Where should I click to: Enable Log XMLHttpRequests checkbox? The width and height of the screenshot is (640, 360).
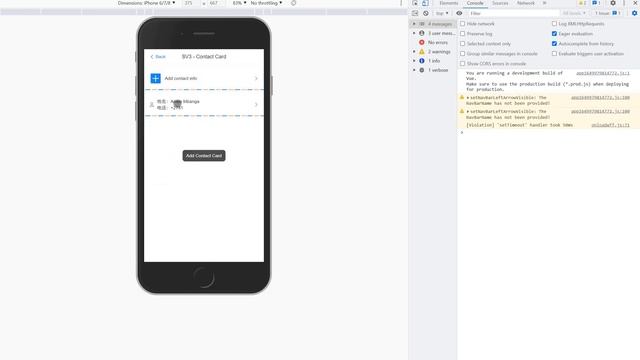[x=554, y=24]
